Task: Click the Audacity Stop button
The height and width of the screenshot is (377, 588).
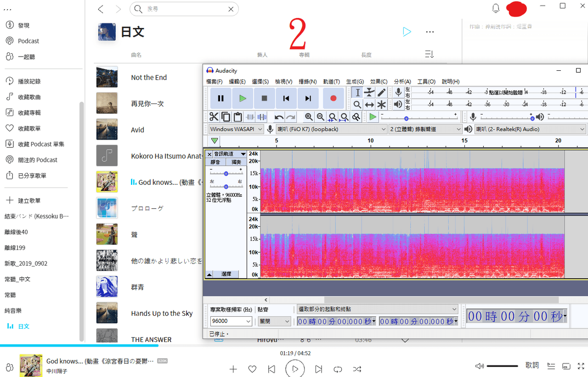Action: point(264,98)
